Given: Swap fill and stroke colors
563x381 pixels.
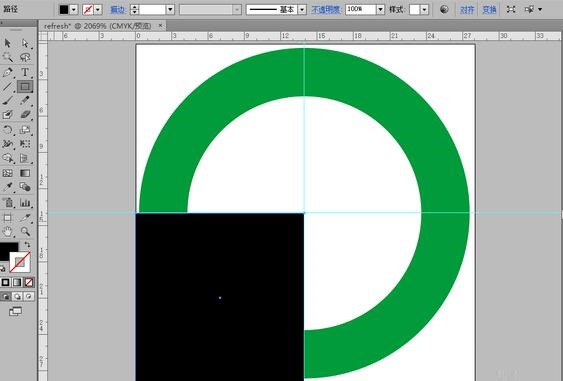Looking at the screenshot, I should (x=27, y=245).
